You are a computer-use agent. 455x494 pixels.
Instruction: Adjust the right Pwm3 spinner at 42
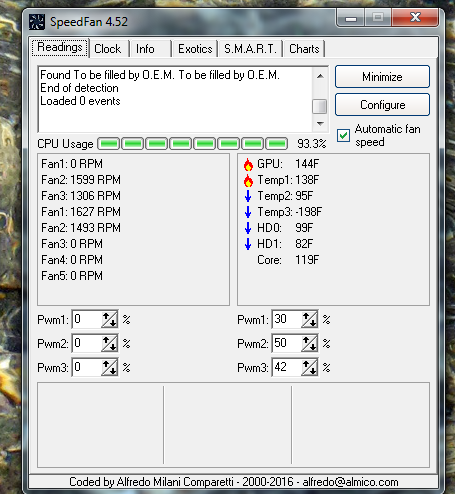pyautogui.click(x=309, y=367)
